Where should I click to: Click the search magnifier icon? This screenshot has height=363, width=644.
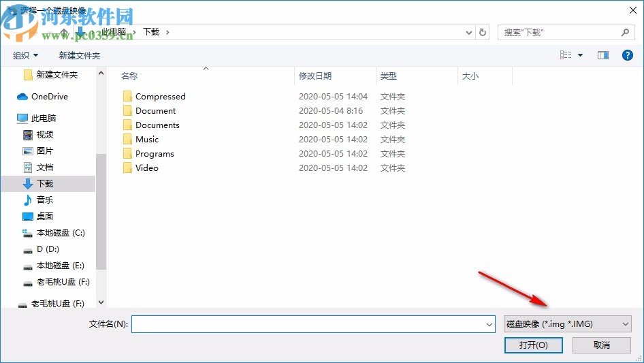coord(625,32)
